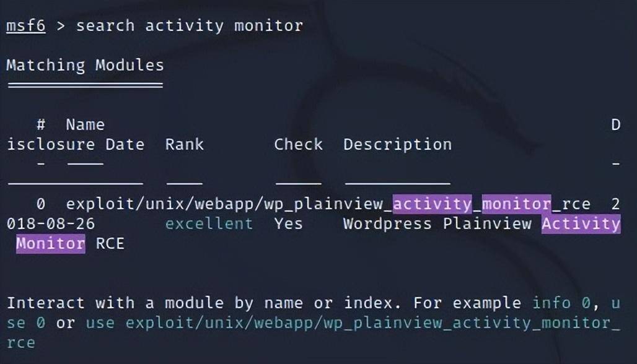Click the typed command 'search activity monitor'
The width and height of the screenshot is (637, 364).
point(190,26)
